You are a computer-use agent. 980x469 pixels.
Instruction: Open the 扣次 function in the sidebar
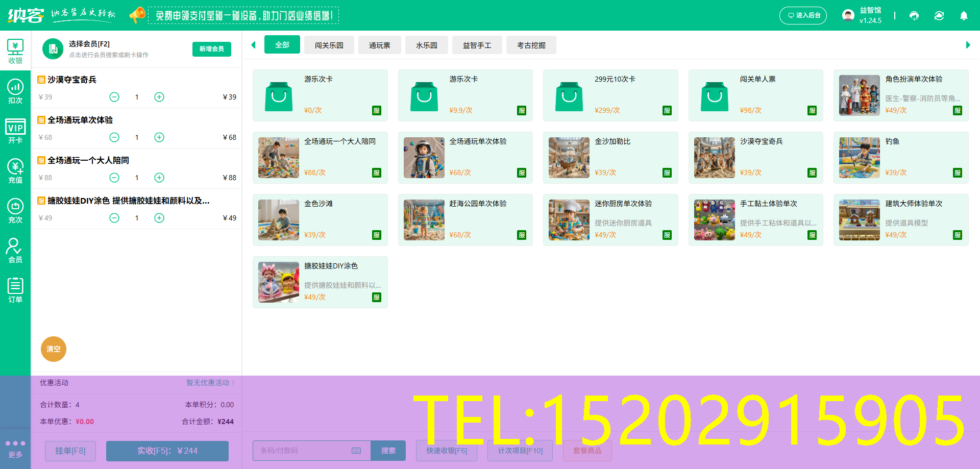(x=15, y=91)
